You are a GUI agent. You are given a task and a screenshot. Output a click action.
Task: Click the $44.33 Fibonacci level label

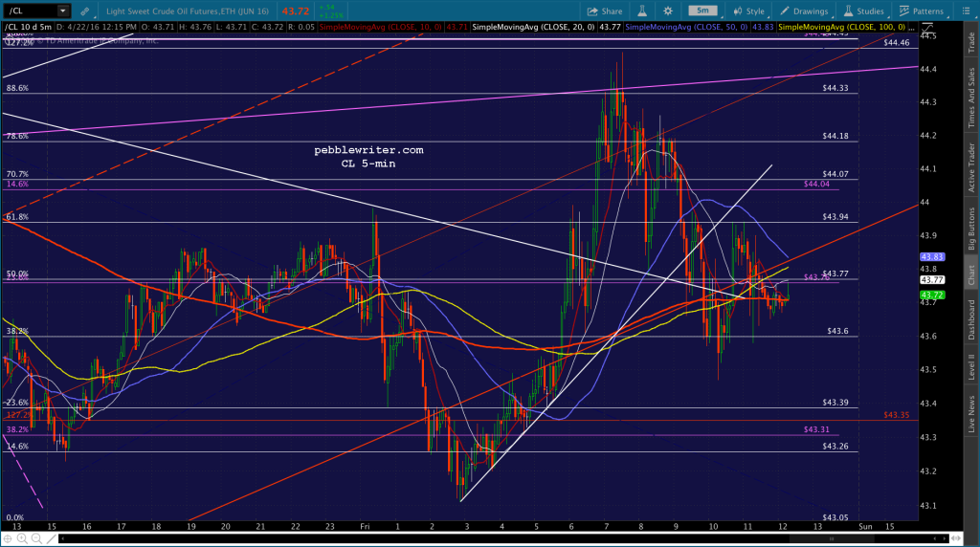pos(835,88)
